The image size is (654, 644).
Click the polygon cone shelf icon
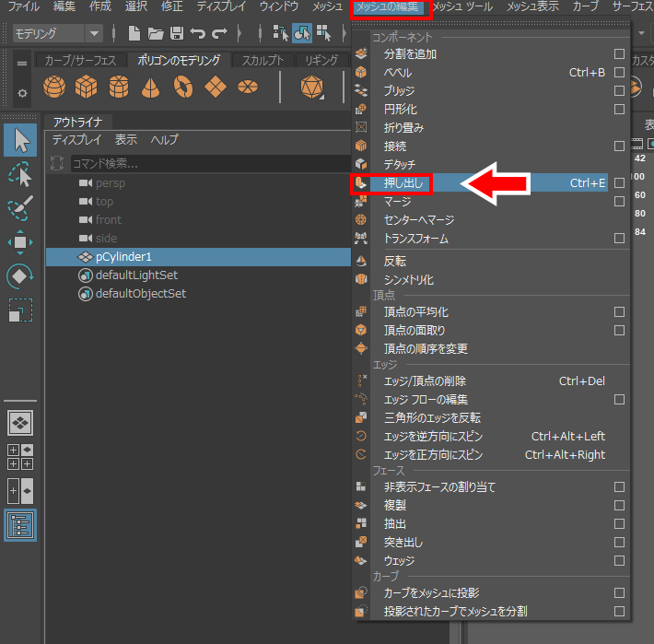[x=150, y=88]
